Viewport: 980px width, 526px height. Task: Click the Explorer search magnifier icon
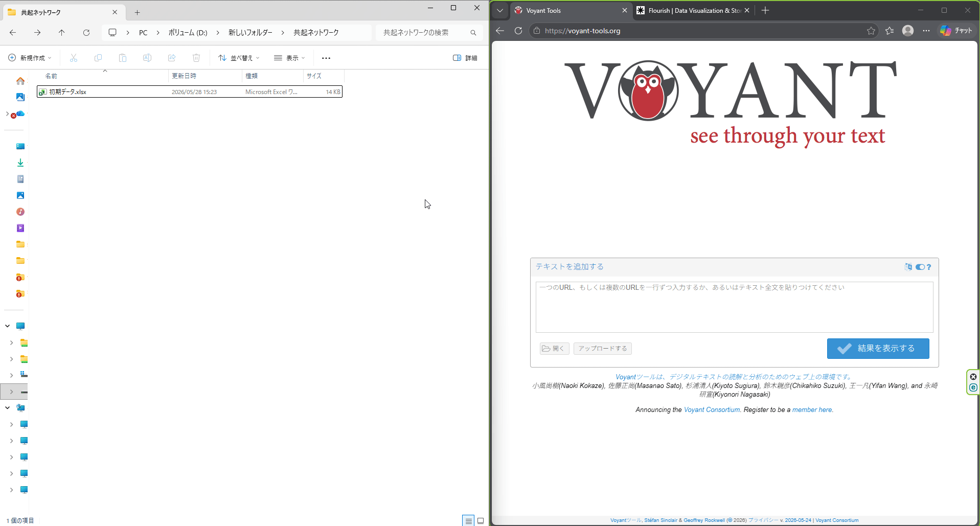pyautogui.click(x=473, y=33)
